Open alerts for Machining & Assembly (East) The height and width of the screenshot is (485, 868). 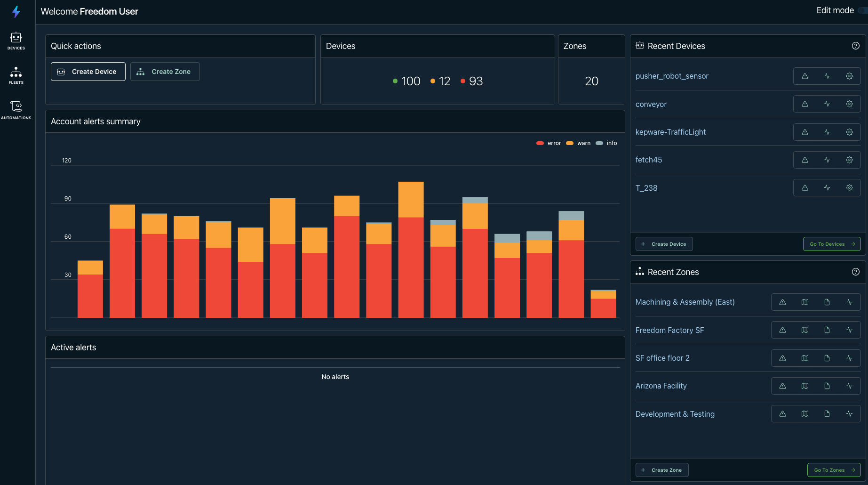click(x=783, y=302)
